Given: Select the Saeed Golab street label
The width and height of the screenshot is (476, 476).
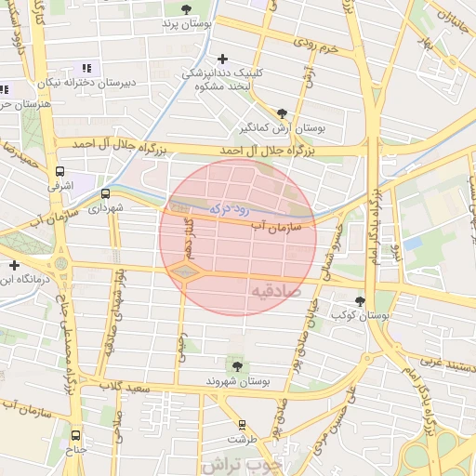Looking at the screenshot, I should [125, 388].
